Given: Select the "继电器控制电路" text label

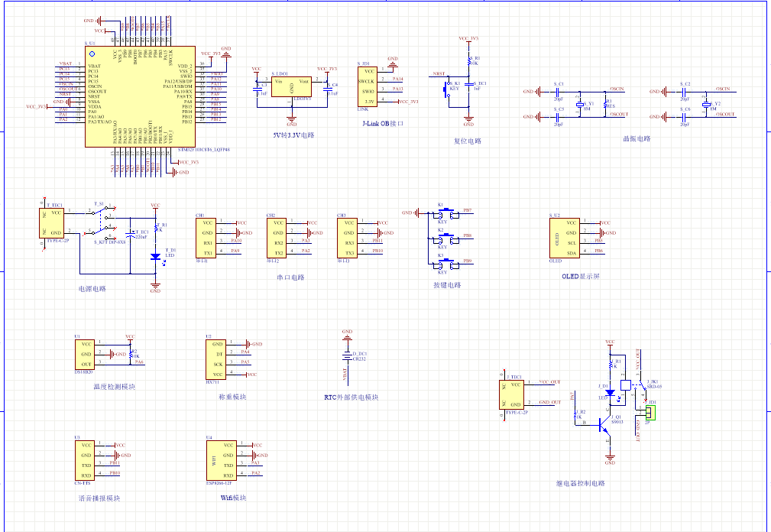Looking at the screenshot, I should [x=580, y=484].
